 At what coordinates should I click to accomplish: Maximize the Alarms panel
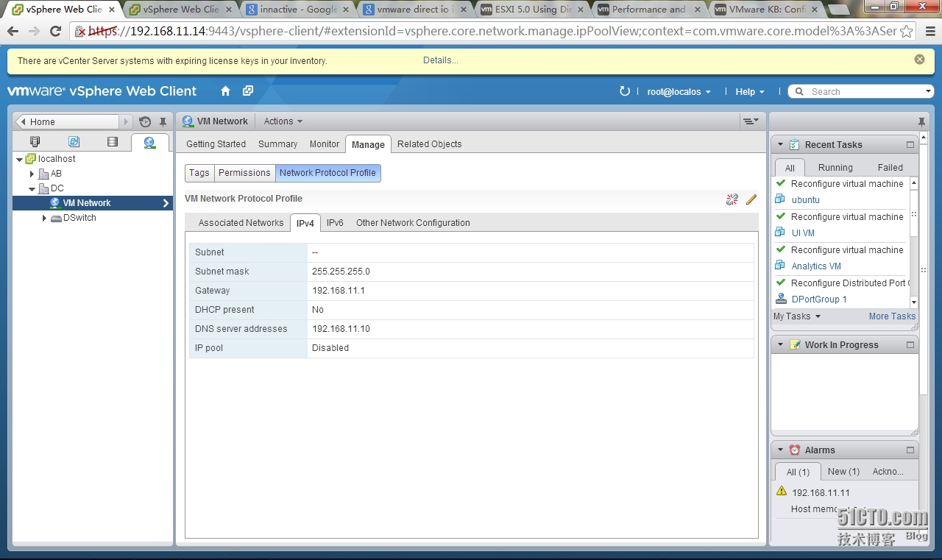910,450
